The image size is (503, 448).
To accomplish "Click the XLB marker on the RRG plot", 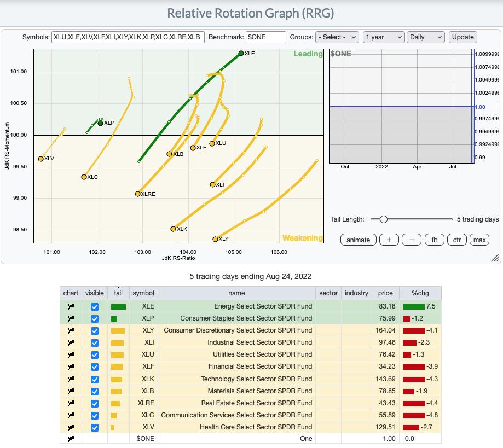I will point(170,154).
